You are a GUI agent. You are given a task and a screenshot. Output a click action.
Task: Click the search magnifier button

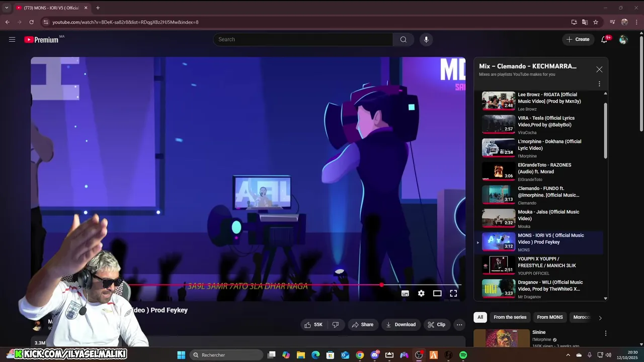click(x=404, y=39)
